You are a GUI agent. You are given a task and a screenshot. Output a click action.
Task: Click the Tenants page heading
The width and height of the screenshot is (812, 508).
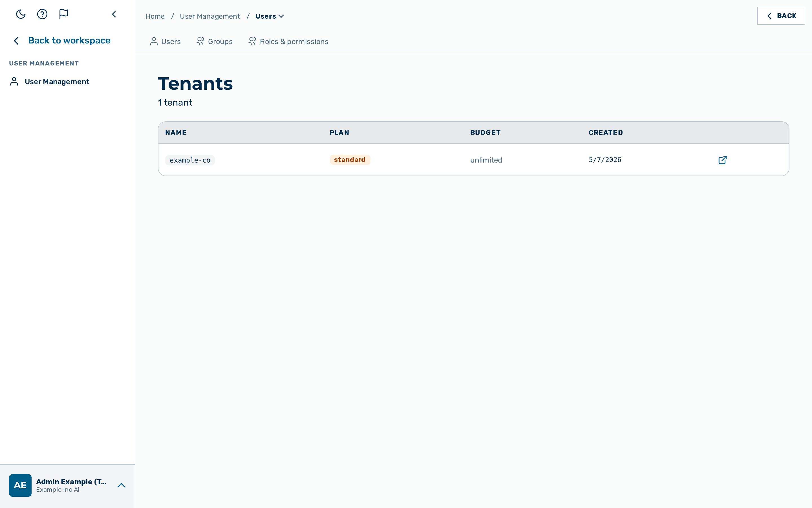[x=195, y=84]
